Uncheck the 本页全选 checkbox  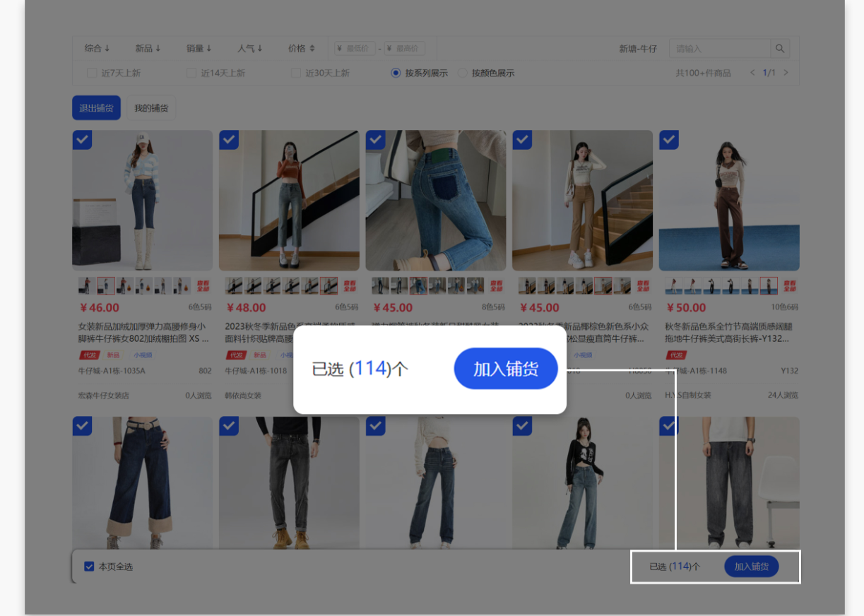[88, 566]
